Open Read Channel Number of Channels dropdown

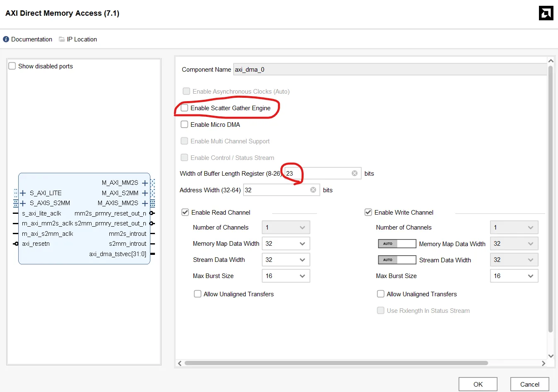(286, 227)
